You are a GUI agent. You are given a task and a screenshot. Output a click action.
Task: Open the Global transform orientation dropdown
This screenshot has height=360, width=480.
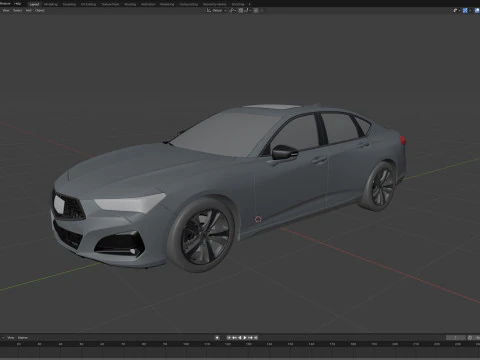(x=217, y=10)
